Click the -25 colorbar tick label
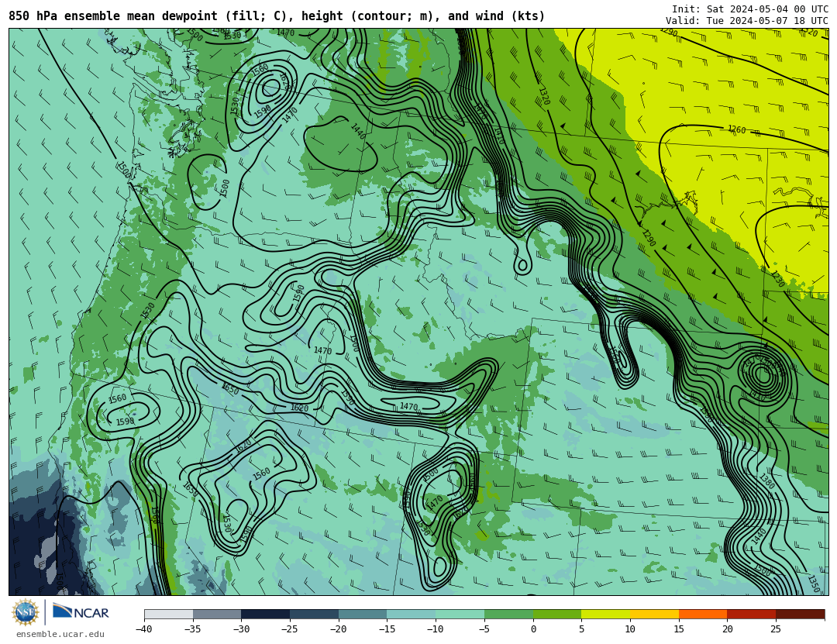Viewport: 837px width, 644px height. [289, 629]
